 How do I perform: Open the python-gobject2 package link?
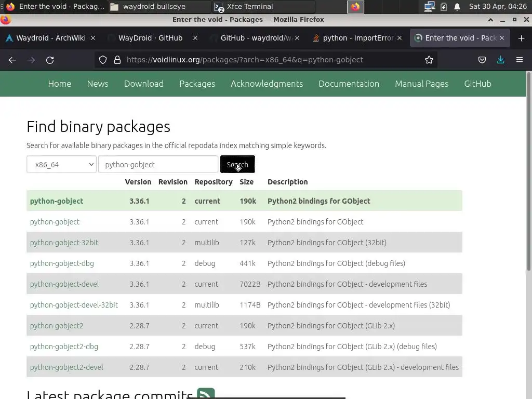click(57, 326)
